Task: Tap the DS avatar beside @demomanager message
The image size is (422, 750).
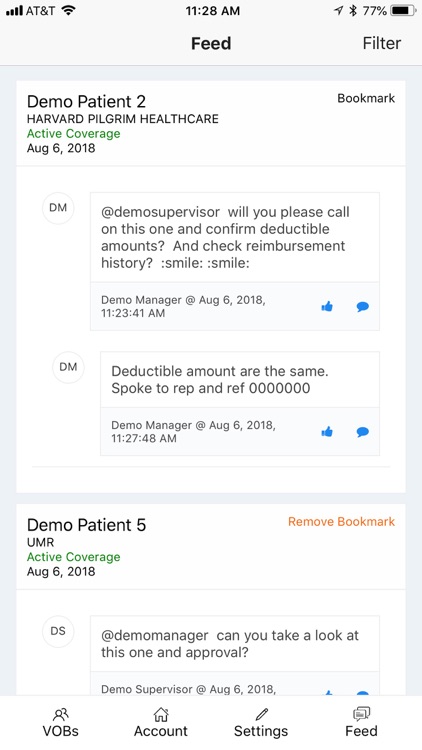Action: [x=58, y=631]
